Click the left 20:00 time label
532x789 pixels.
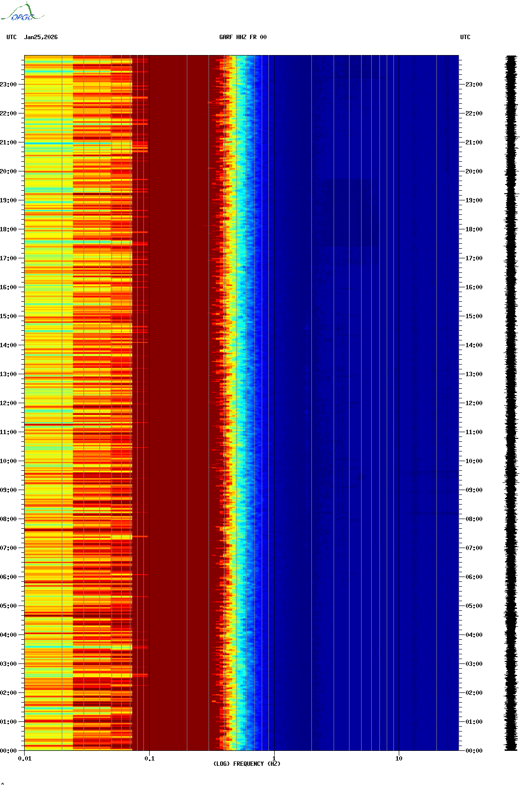pyautogui.click(x=8, y=171)
